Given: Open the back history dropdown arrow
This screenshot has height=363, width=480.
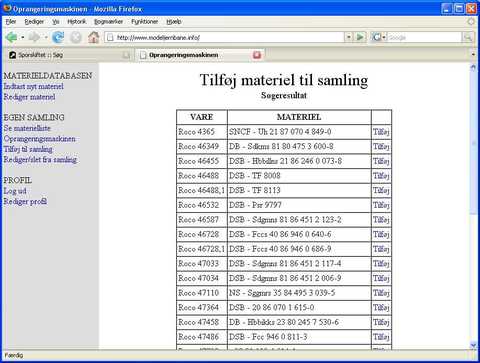Looking at the screenshot, I should [x=23, y=37].
